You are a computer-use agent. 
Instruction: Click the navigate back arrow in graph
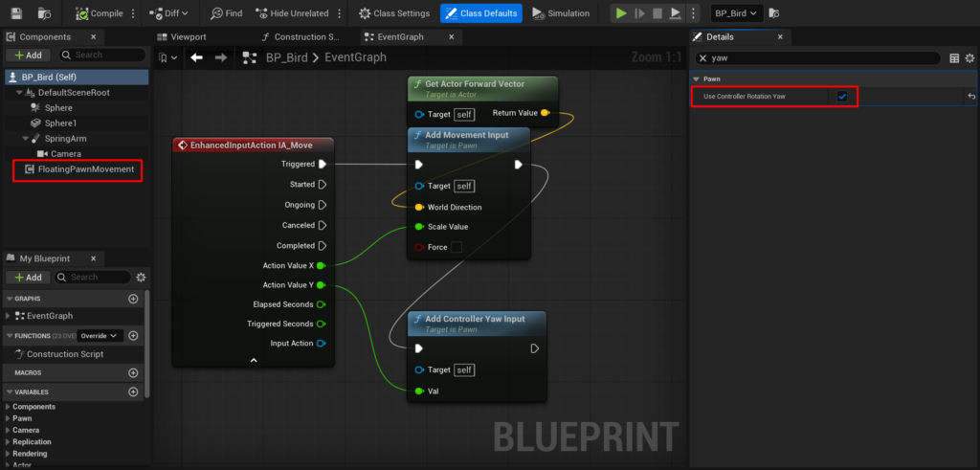pos(196,57)
